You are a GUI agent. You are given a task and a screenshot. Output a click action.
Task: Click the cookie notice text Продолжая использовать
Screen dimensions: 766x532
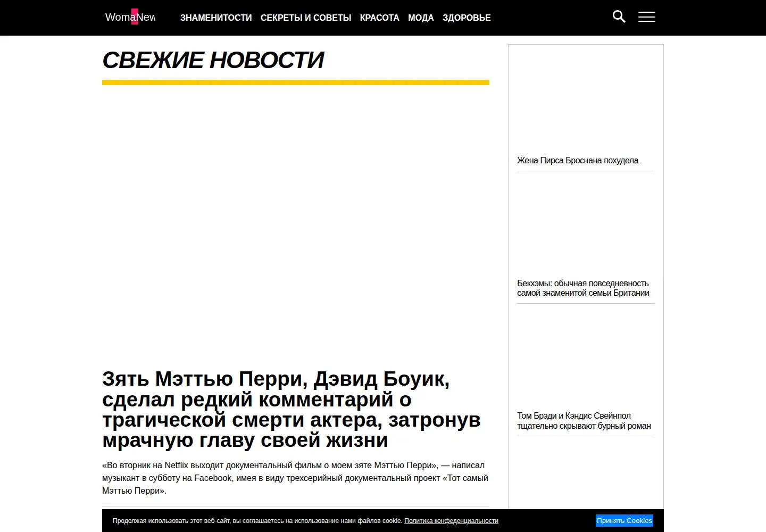point(257,521)
